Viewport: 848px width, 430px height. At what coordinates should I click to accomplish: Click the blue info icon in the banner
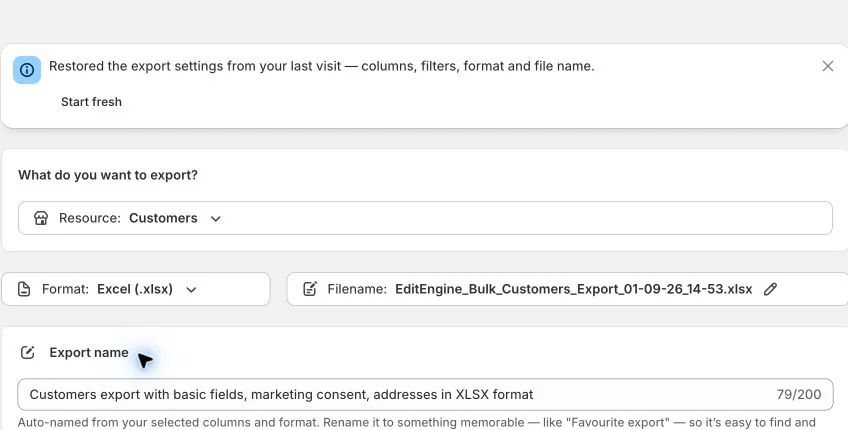click(x=27, y=70)
